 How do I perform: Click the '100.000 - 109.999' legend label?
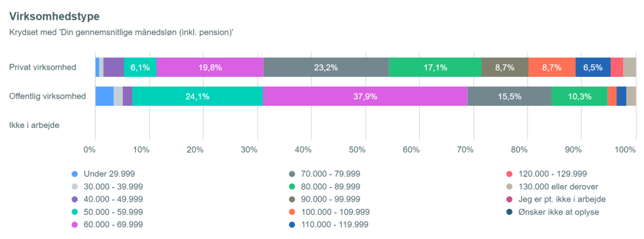coord(335,212)
